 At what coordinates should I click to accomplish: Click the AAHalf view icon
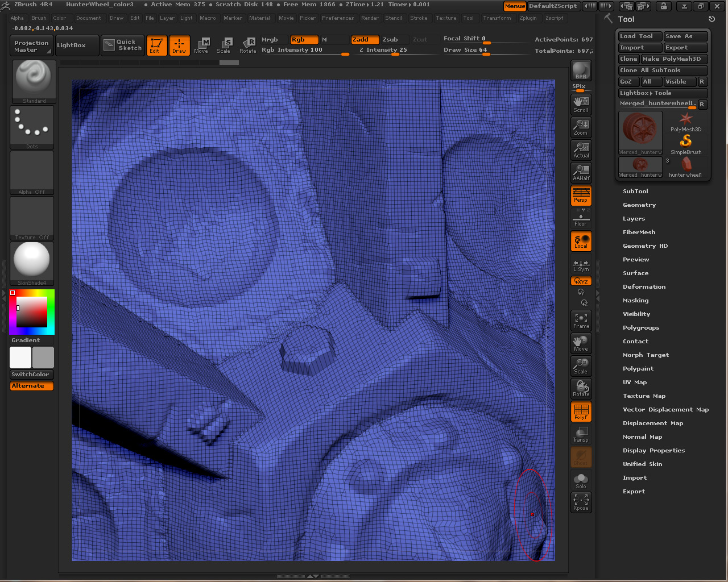click(x=581, y=172)
